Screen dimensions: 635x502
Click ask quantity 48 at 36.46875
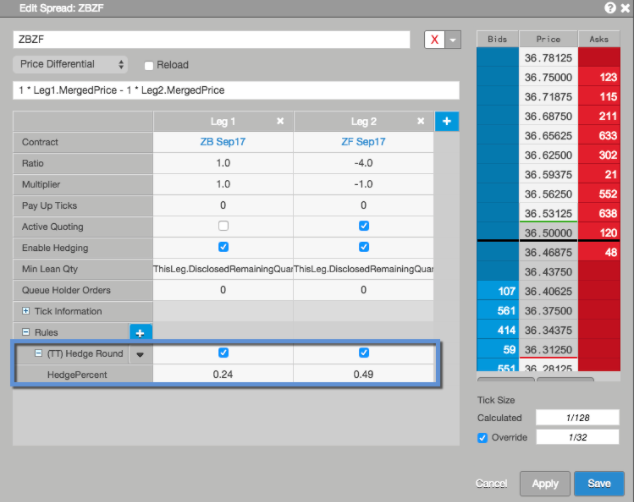click(x=599, y=252)
